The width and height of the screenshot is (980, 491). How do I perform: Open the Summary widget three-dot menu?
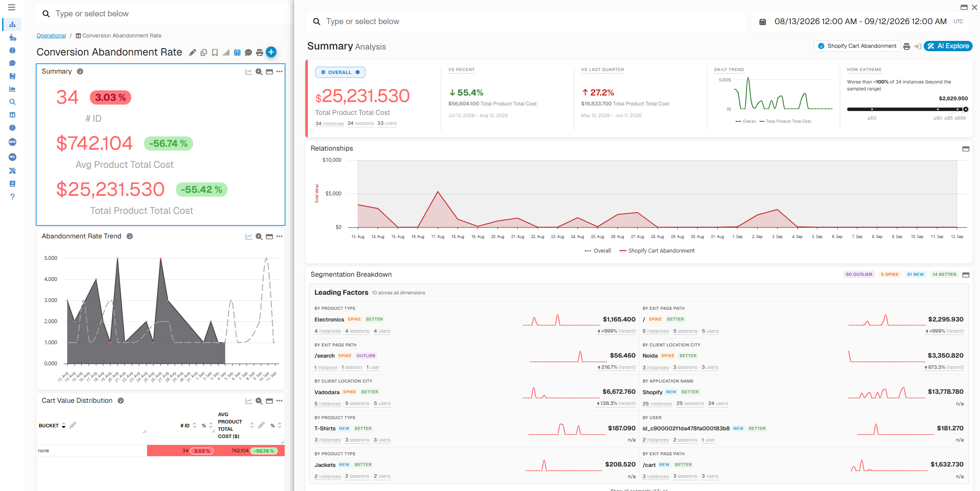280,71
